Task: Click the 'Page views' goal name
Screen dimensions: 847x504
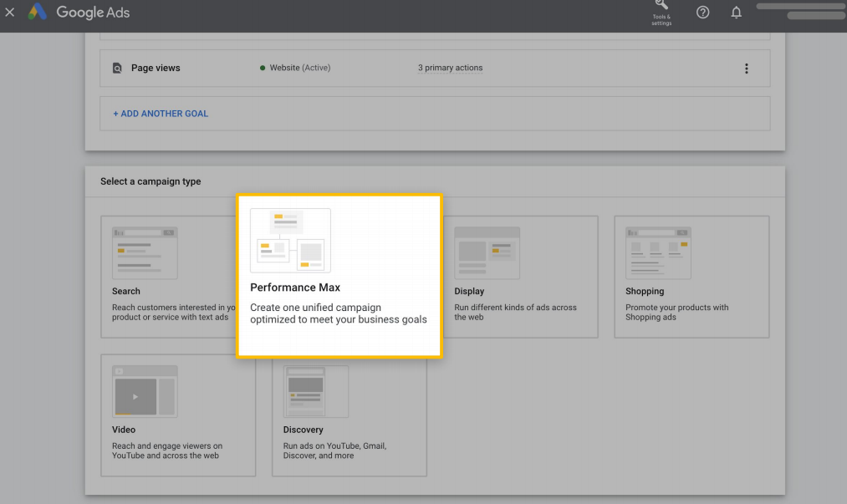Action: [156, 68]
